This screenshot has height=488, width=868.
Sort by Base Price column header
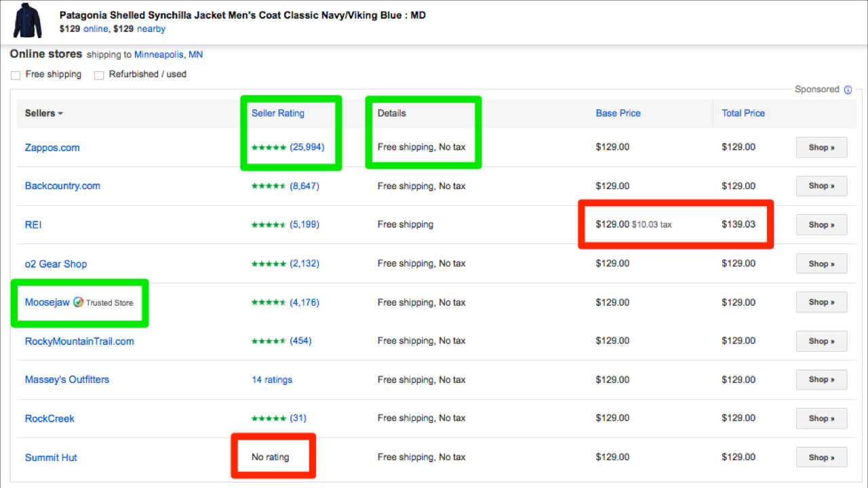pos(618,113)
